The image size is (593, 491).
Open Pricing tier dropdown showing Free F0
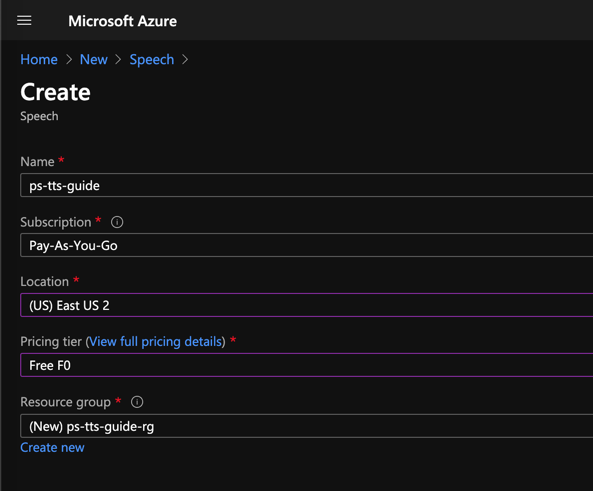pyautogui.click(x=307, y=365)
